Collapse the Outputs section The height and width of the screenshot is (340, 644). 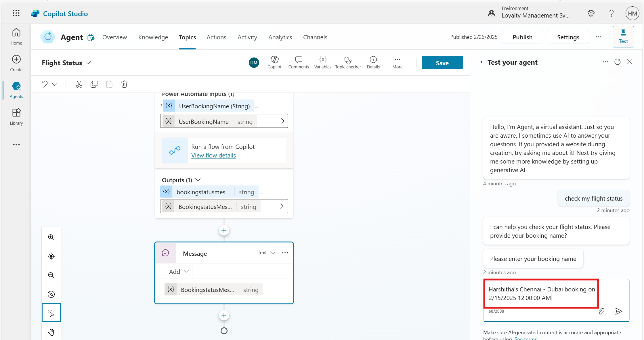point(198,180)
